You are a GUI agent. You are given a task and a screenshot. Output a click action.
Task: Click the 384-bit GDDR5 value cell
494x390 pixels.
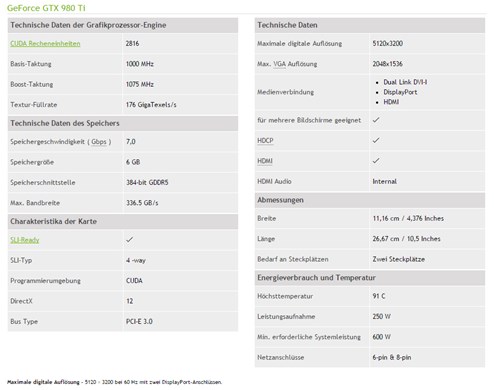(x=181, y=182)
